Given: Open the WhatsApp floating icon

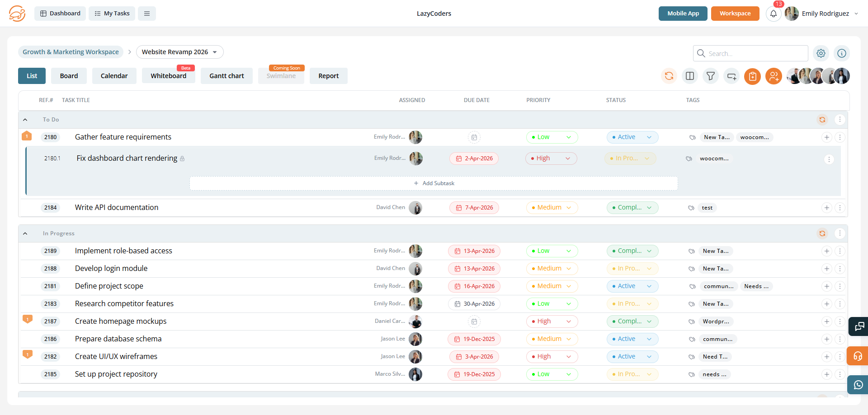Looking at the screenshot, I should coord(858,385).
